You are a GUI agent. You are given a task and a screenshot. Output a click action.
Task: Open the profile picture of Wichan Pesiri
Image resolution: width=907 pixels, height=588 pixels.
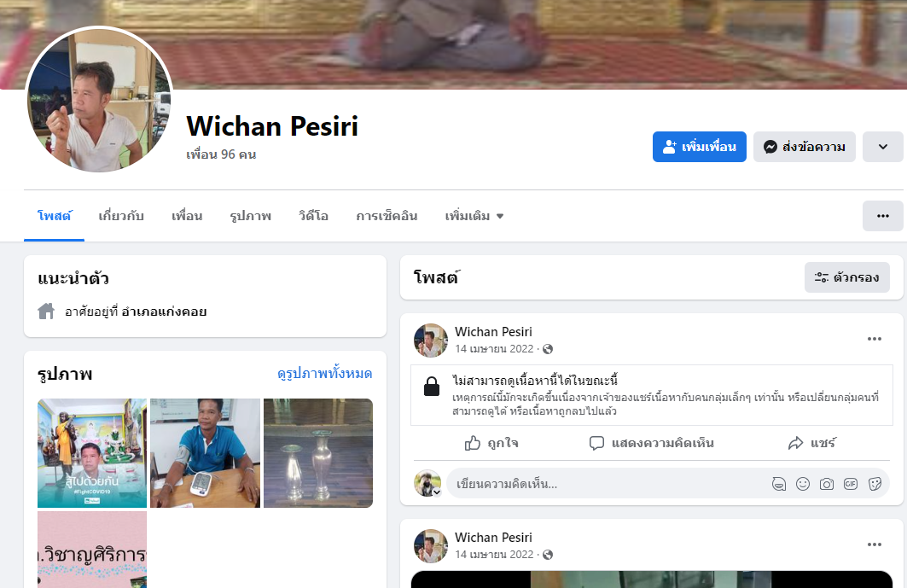click(99, 100)
